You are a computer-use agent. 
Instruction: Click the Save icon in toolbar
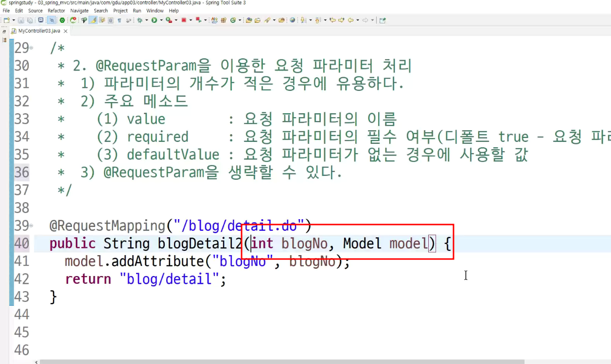(21, 20)
